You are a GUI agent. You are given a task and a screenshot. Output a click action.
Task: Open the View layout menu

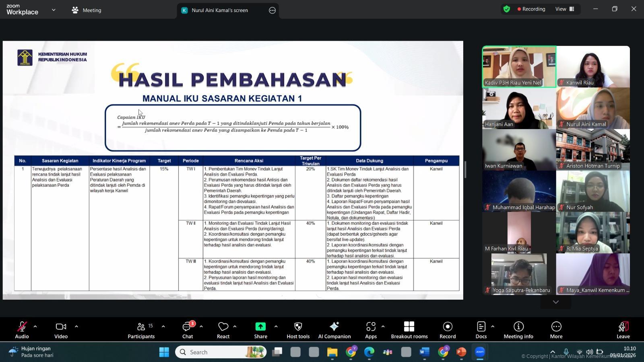tap(565, 9)
